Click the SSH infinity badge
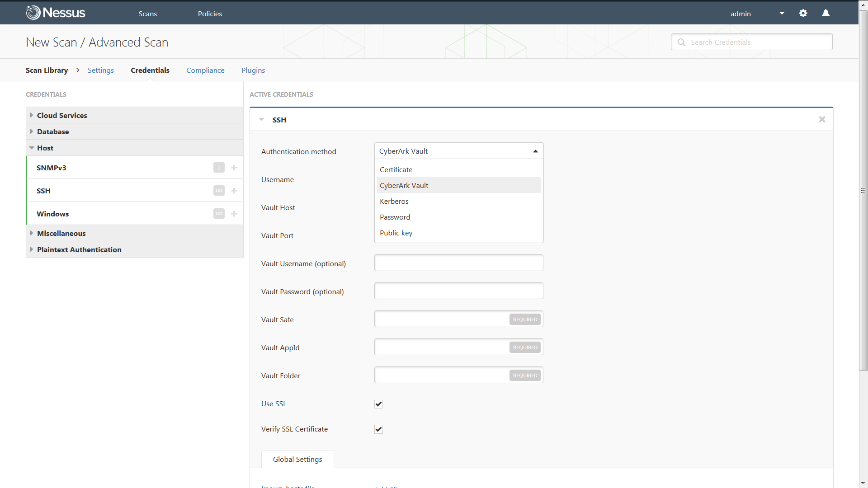Viewport: 868px width, 488px height. pos(219,191)
